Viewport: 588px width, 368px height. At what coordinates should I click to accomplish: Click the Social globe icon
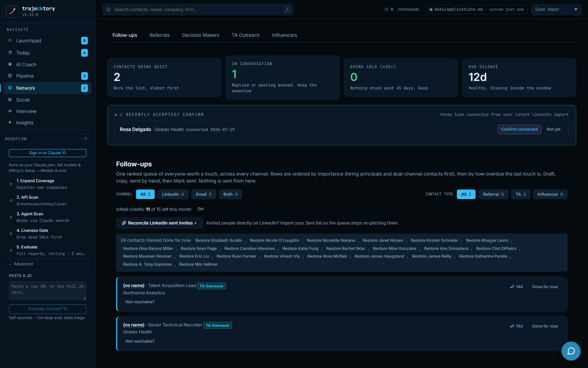click(x=10, y=100)
